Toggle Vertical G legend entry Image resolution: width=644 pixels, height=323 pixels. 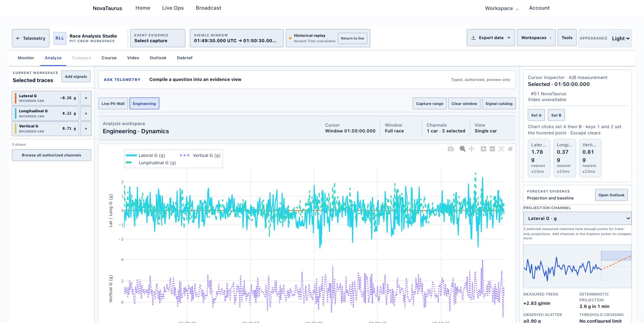coord(200,155)
